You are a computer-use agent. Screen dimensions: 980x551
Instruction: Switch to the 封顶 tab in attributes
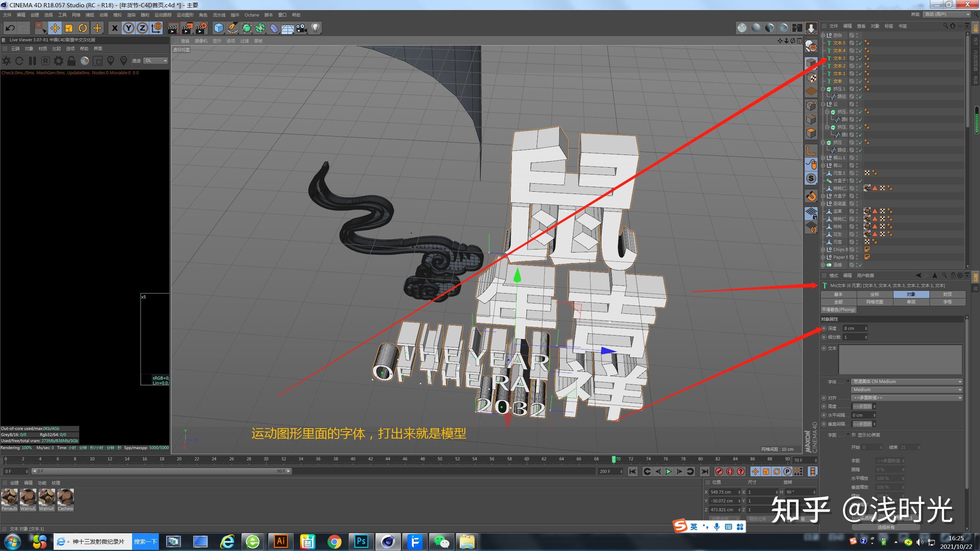click(x=947, y=294)
